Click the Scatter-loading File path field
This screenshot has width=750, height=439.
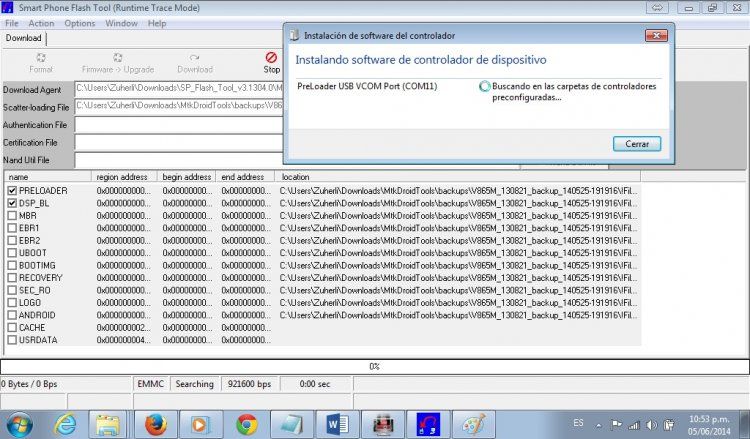point(179,106)
